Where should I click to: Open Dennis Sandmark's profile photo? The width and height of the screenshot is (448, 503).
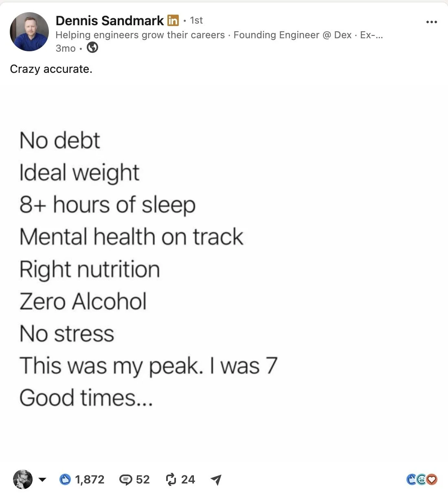(29, 32)
